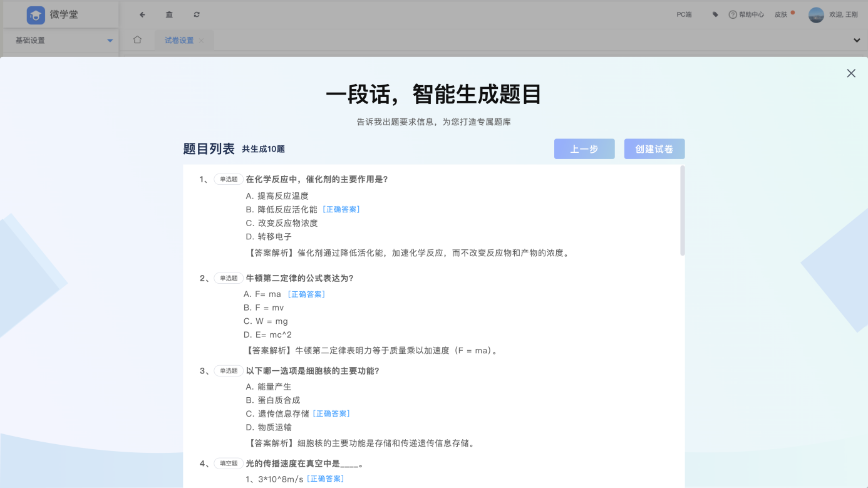The width and height of the screenshot is (868, 488).
Task: Select option A F= ma
Action: pos(262,294)
